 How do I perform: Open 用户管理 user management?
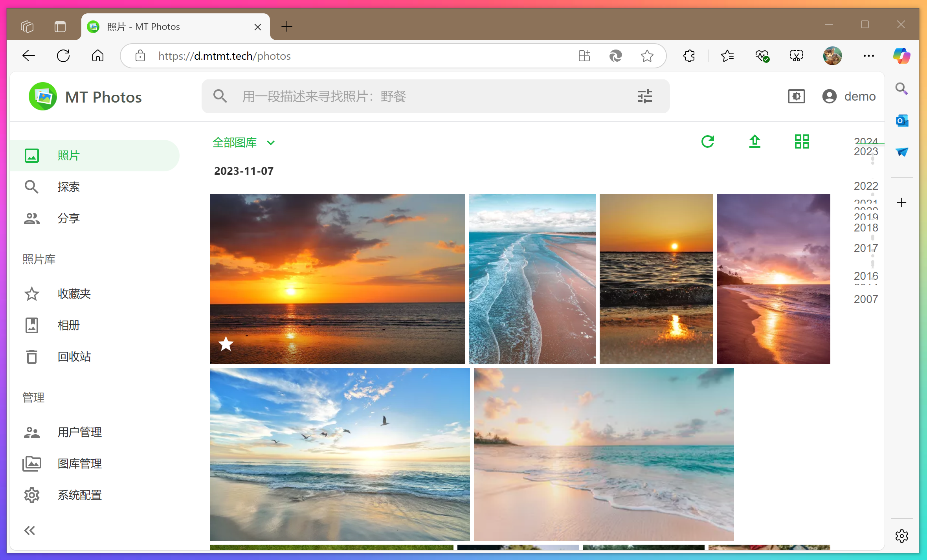(79, 432)
